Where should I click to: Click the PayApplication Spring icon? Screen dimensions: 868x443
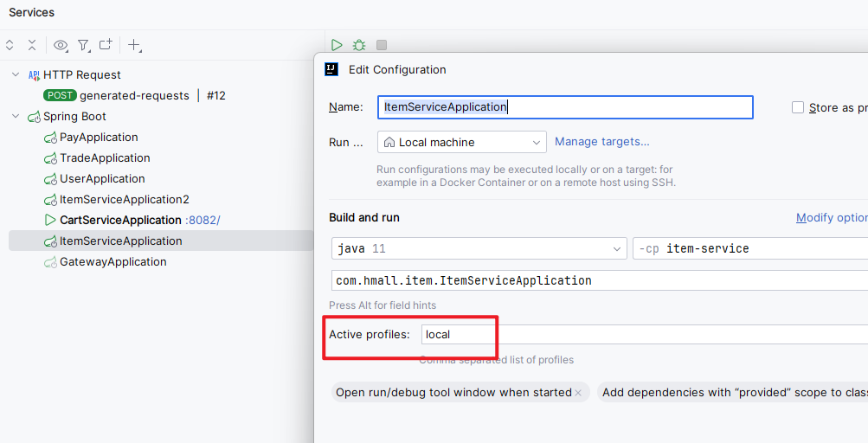pyautogui.click(x=50, y=138)
